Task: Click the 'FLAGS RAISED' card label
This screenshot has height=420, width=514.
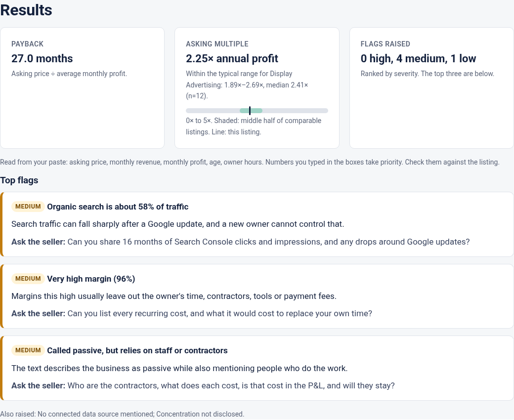Action: click(x=385, y=44)
